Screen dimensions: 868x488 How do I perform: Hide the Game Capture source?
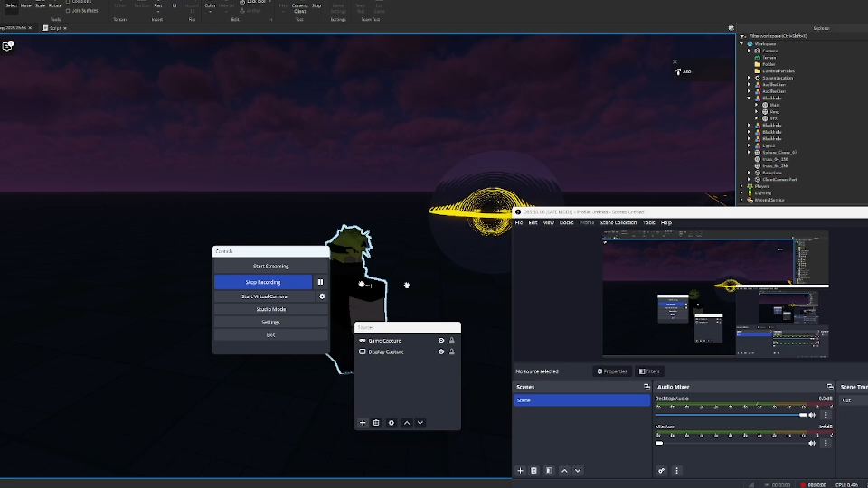(441, 341)
